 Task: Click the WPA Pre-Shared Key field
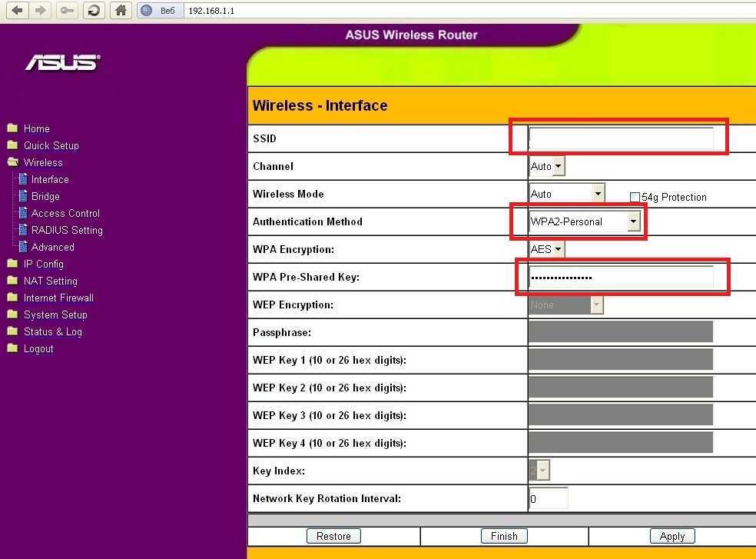pyautogui.click(x=621, y=277)
